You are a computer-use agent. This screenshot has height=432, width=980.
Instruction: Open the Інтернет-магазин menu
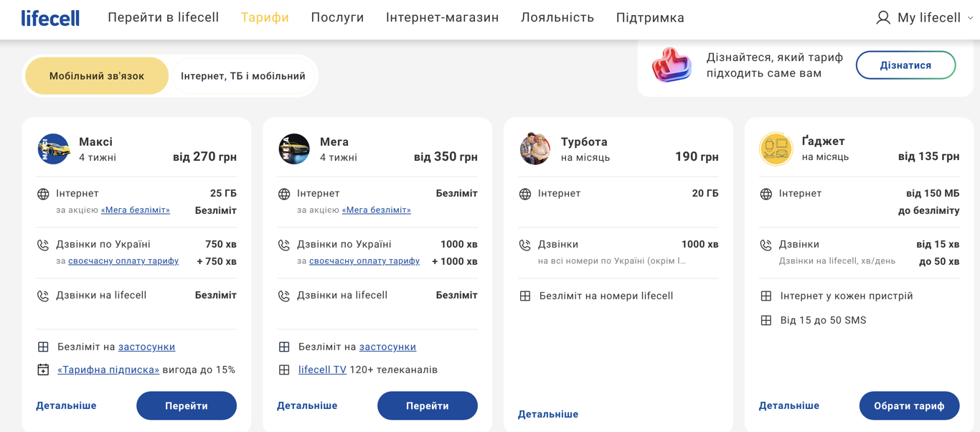click(x=442, y=18)
